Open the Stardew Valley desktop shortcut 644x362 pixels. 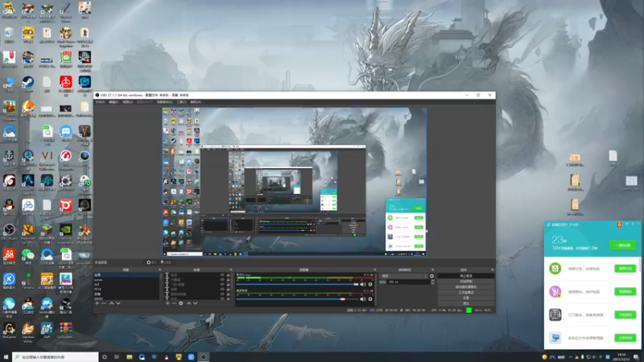[27, 332]
